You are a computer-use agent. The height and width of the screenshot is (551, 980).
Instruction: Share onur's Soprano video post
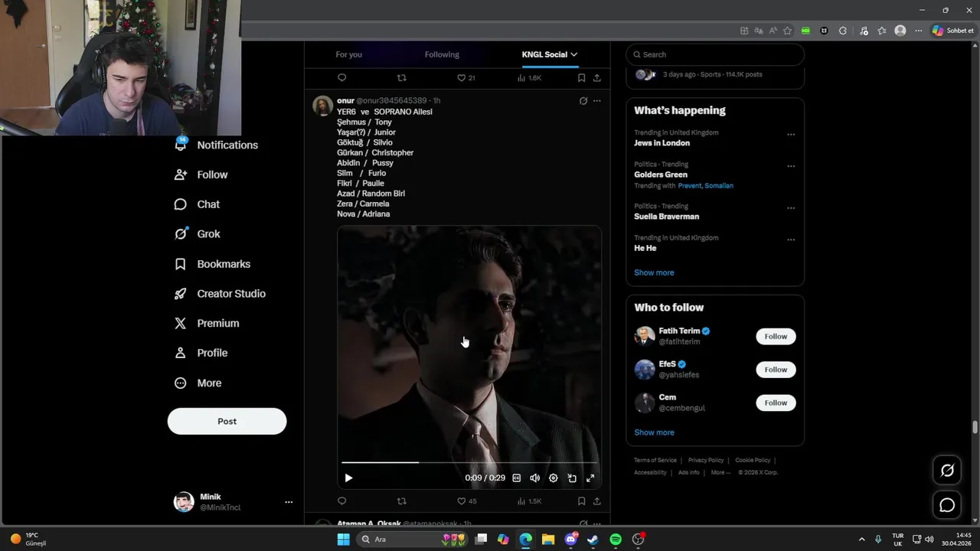[597, 501]
